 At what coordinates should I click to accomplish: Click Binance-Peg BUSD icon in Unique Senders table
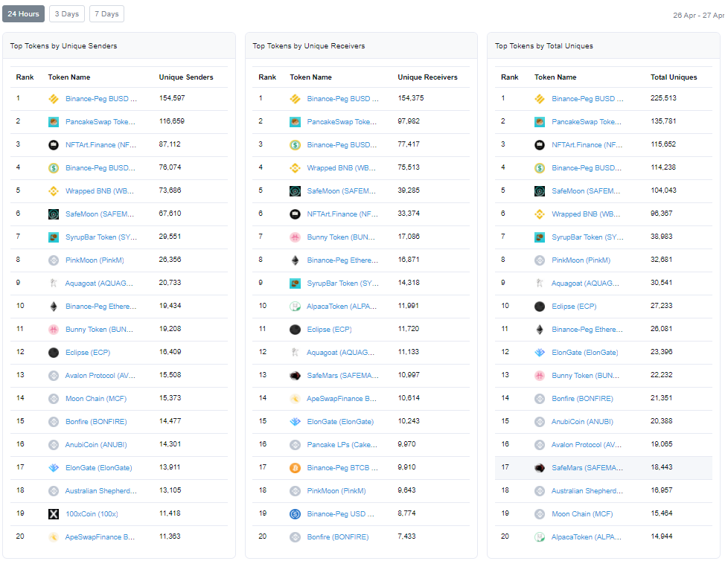[x=54, y=99]
